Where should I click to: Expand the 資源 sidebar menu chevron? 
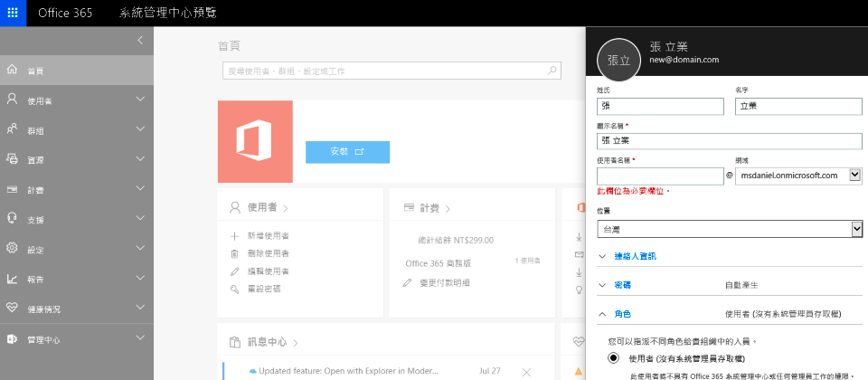140,159
